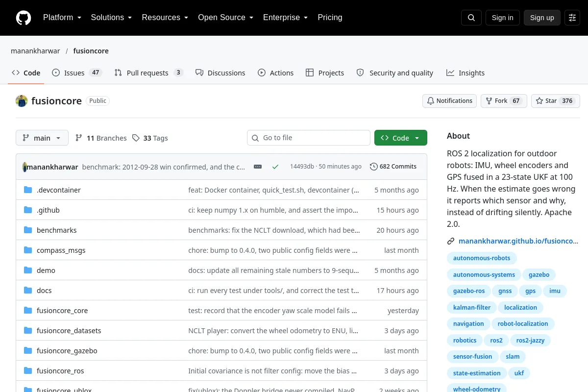Select the slam topic tag
Screen dimensions: 588x392
513,357
